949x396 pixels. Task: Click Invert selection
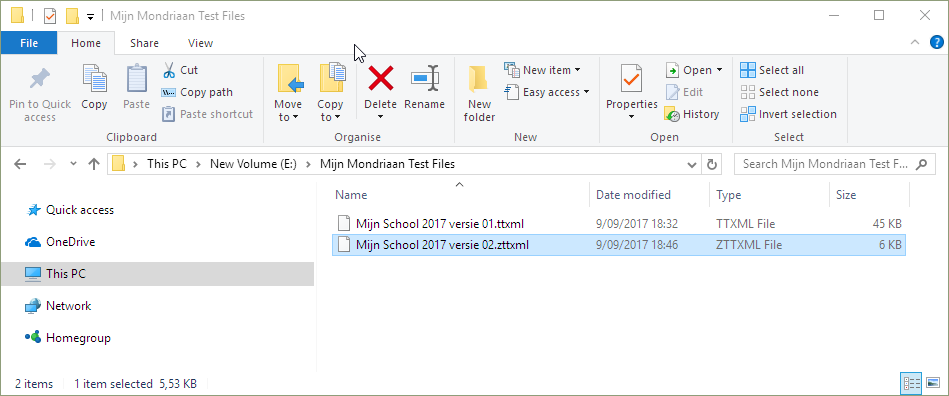click(x=789, y=114)
